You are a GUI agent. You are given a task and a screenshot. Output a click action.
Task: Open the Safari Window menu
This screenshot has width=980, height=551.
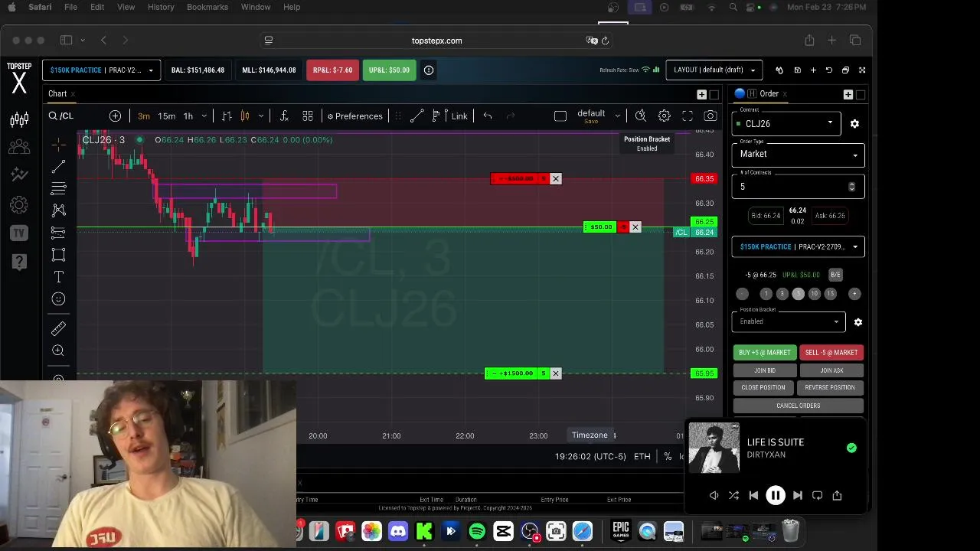[x=256, y=7]
